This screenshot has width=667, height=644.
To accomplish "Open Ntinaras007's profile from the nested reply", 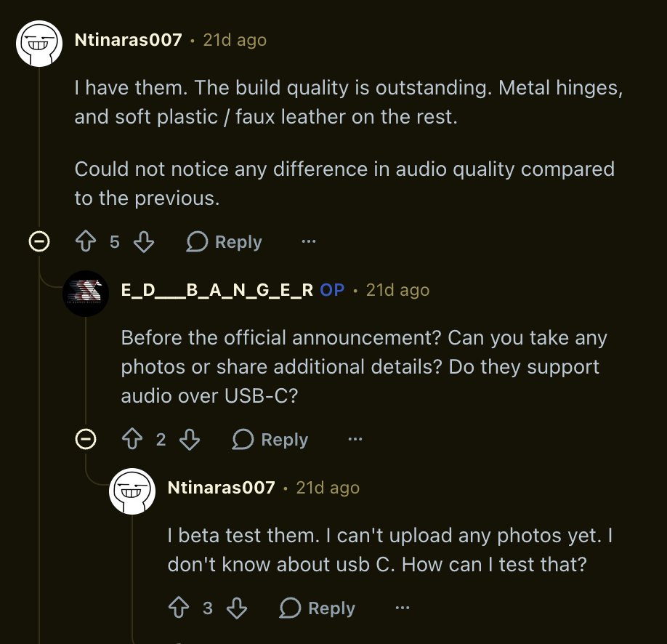I will point(221,488).
